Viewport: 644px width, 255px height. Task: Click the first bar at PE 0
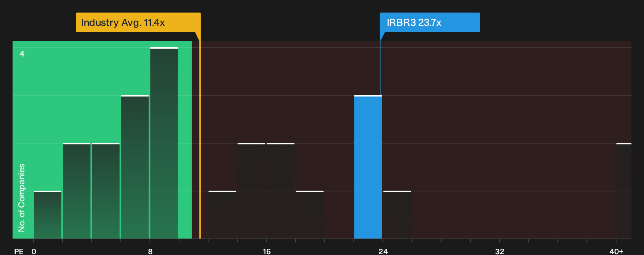[48, 215]
